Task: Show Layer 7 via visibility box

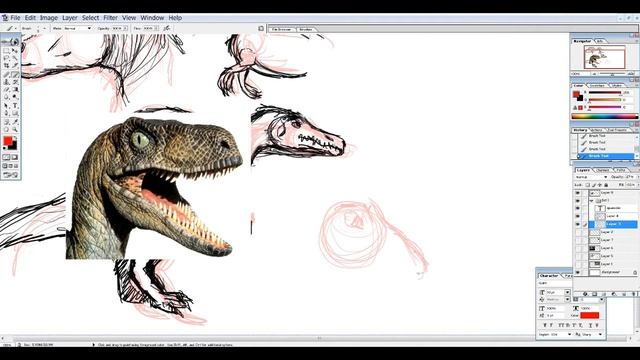Action: [x=578, y=240]
